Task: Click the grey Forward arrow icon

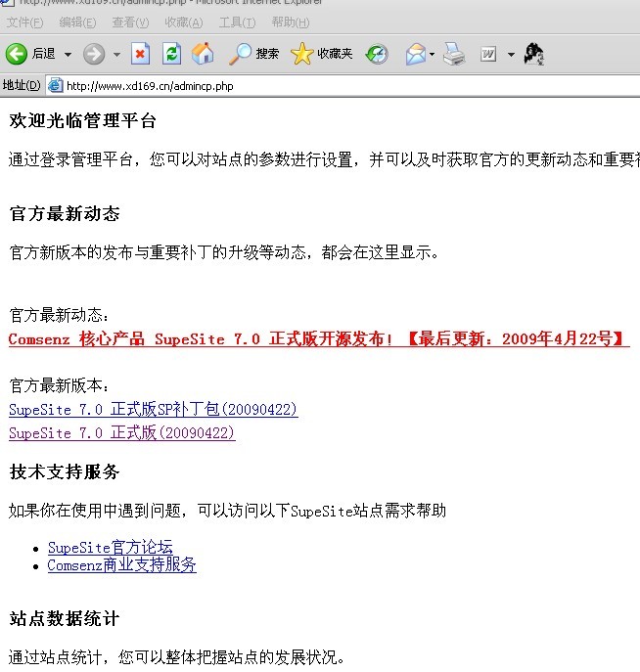Action: (94, 54)
